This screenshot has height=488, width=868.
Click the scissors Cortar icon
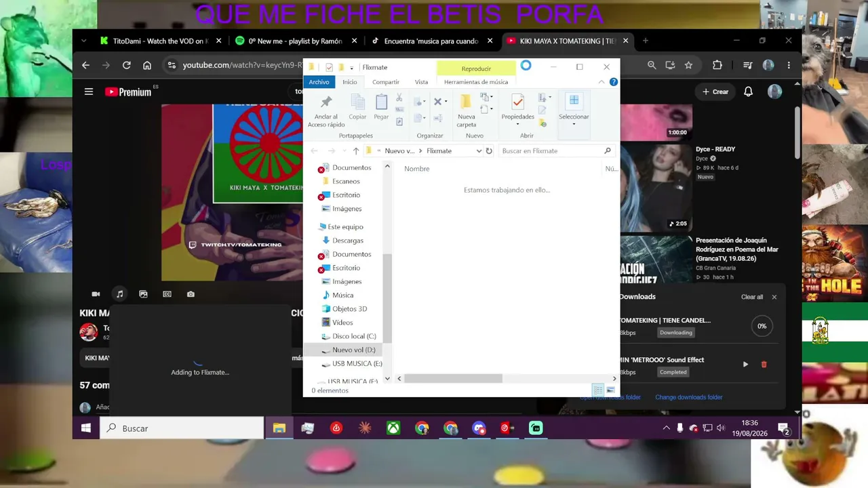(399, 98)
